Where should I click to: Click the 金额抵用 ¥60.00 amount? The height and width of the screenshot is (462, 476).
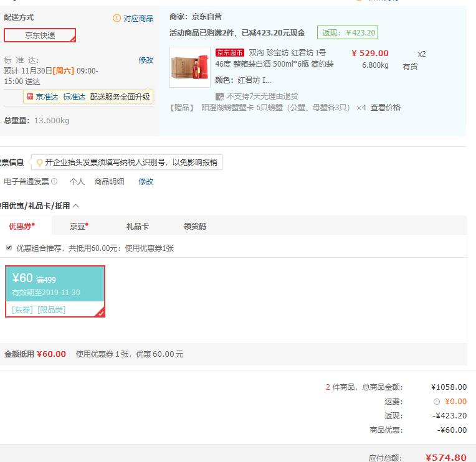(x=51, y=354)
